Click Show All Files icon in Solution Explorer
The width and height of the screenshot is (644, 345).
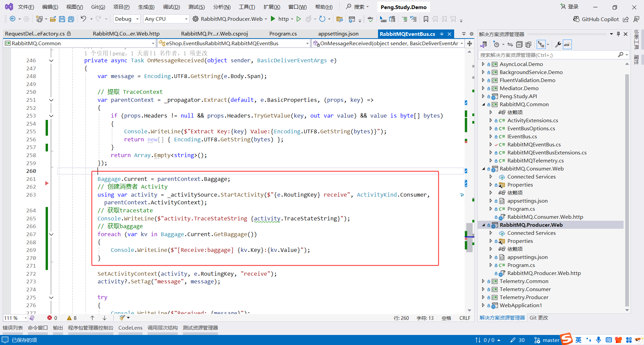(x=528, y=45)
